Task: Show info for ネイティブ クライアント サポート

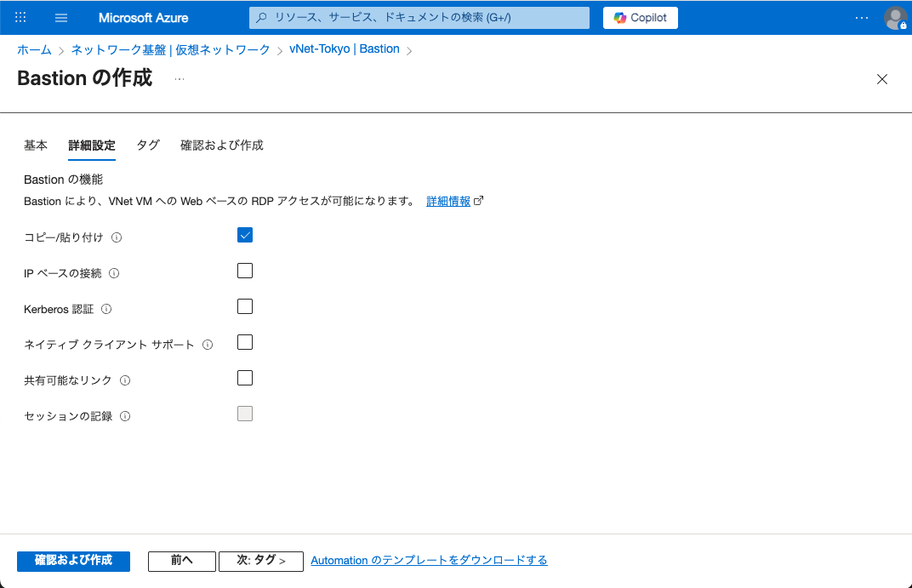Action: 208,345
